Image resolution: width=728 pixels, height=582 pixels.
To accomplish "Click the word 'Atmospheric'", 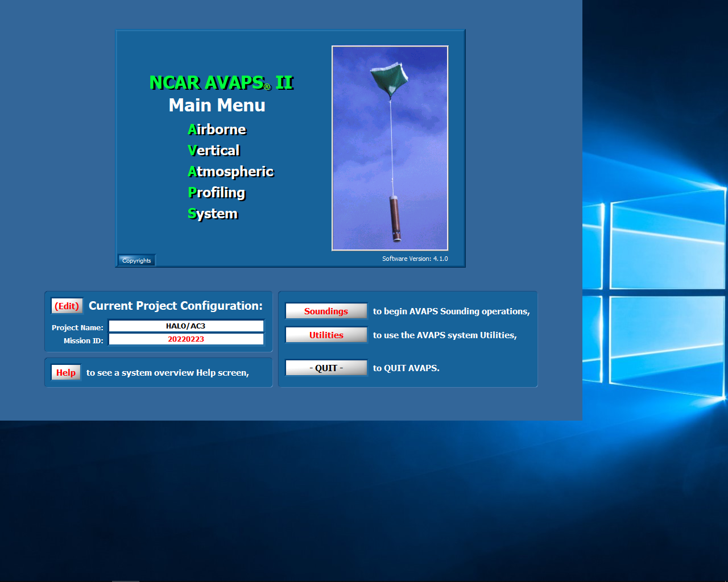I will [x=230, y=172].
